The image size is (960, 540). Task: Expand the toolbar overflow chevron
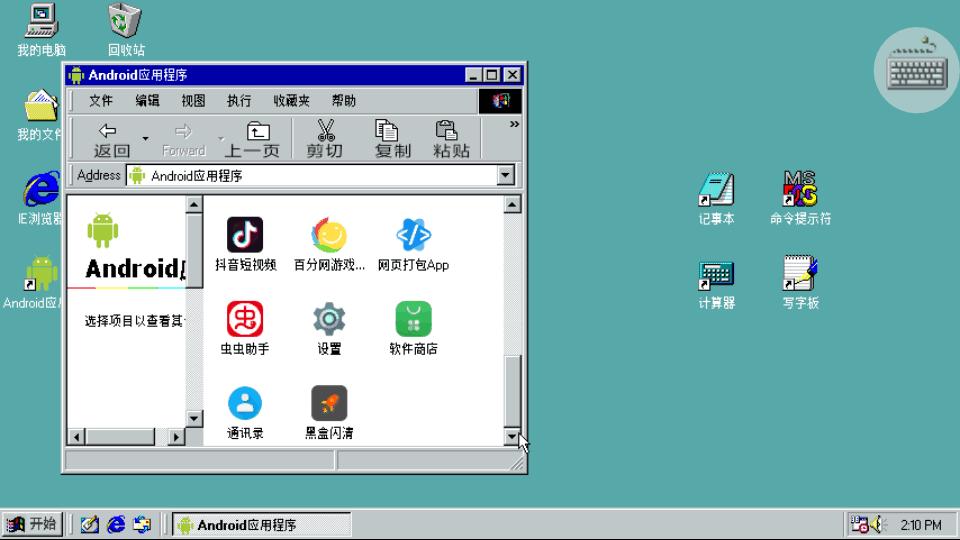pos(514,125)
